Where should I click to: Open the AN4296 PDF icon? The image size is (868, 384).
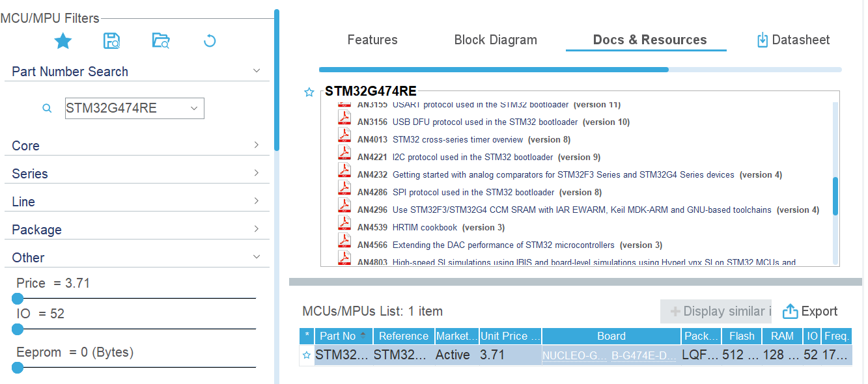344,206
